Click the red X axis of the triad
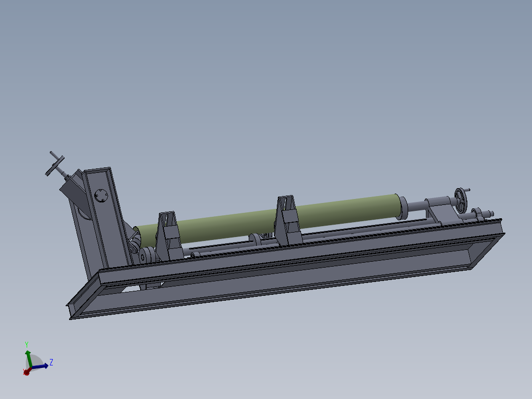 (27, 372)
